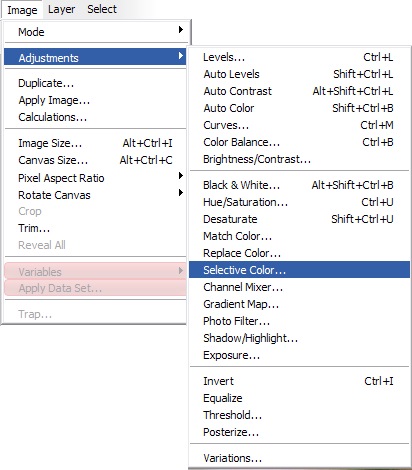
Task: Choose Selective Color adjustment
Action: coord(299,270)
